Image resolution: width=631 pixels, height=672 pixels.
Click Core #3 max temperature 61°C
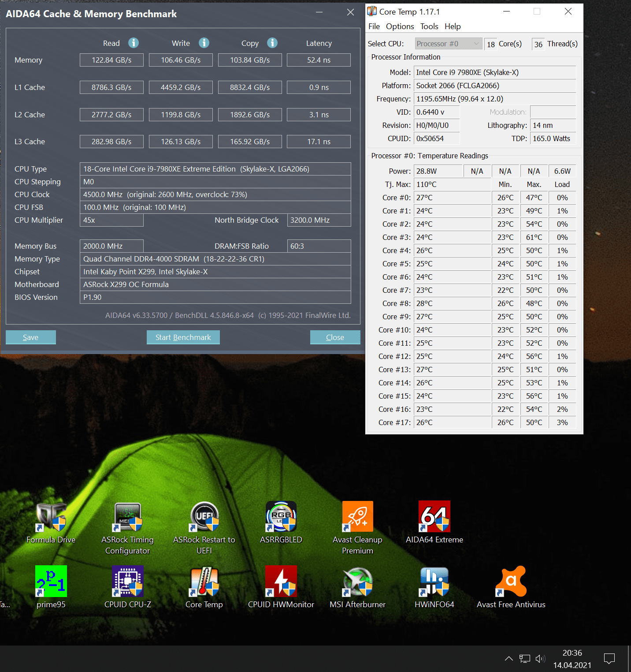point(534,237)
